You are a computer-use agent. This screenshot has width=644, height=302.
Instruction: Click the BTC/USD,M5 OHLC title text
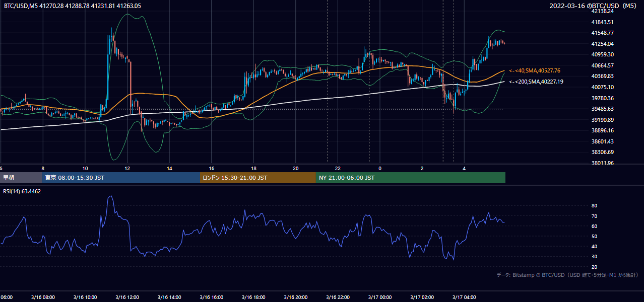pyautogui.click(x=73, y=6)
